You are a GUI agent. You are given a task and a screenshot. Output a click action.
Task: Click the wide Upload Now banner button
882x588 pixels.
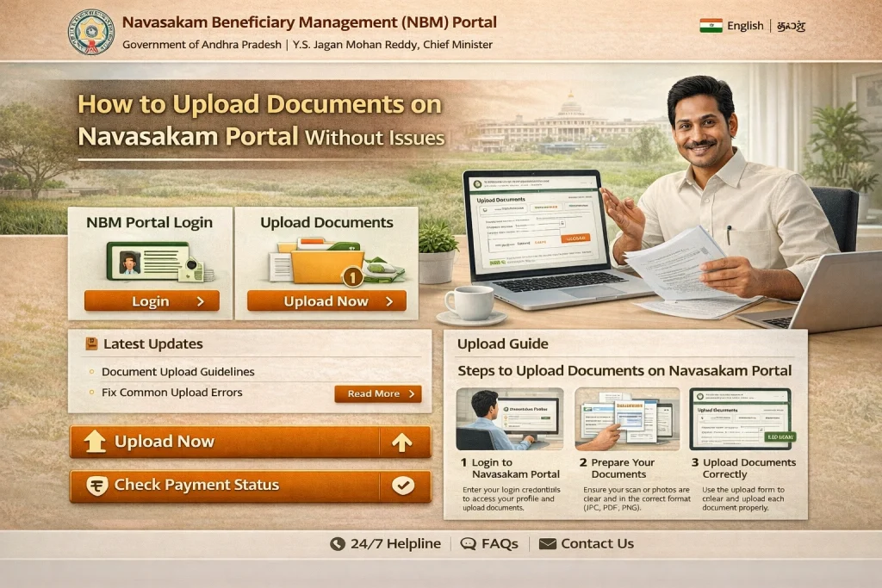coord(251,442)
